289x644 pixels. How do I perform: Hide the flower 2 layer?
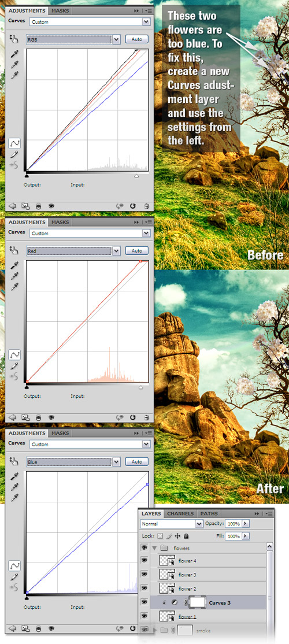(144, 588)
